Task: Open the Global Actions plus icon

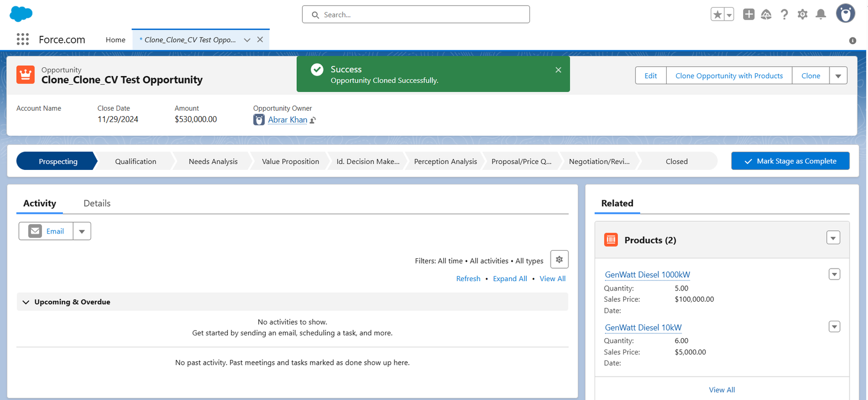Action: click(749, 15)
